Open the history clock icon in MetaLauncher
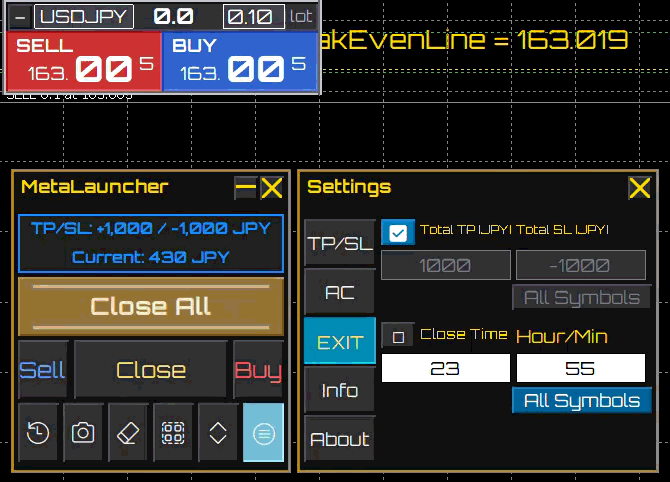Viewport: 670px width, 482px height. click(38, 432)
